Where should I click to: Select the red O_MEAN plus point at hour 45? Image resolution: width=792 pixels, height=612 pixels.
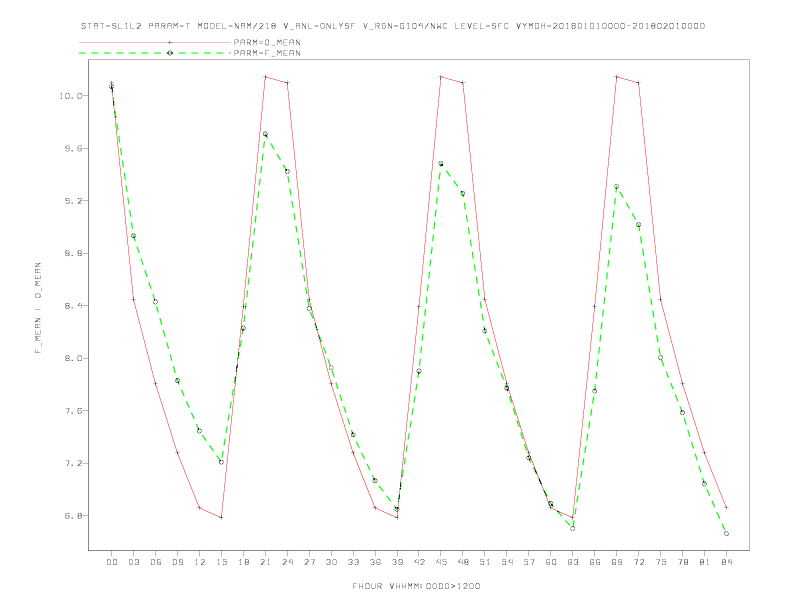pyautogui.click(x=441, y=77)
